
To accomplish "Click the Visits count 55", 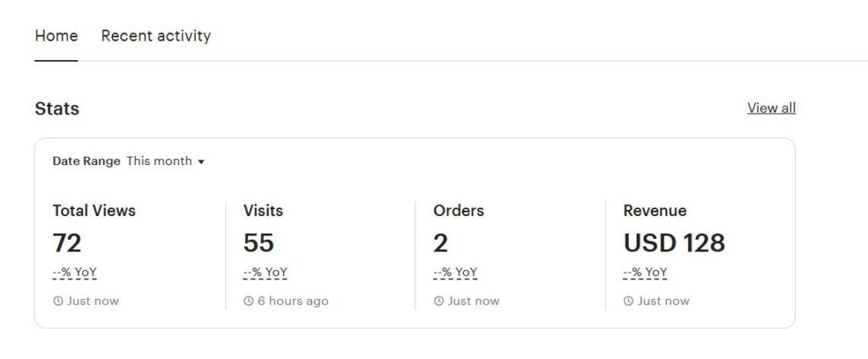I will coord(259,243).
